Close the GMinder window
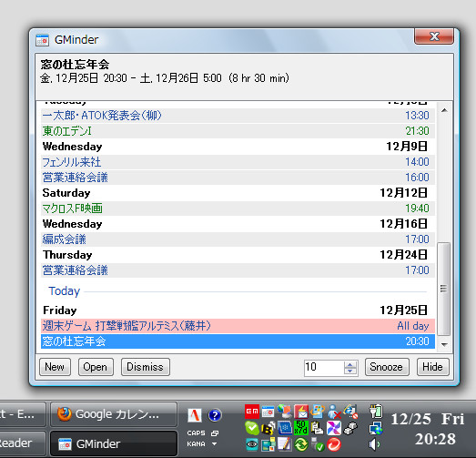 (x=434, y=36)
